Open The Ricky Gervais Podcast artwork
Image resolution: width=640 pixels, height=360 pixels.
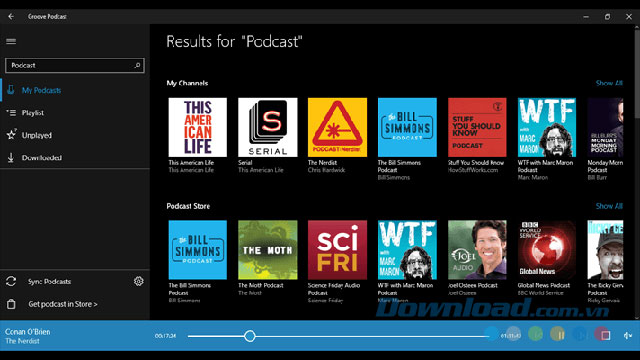tap(605, 250)
